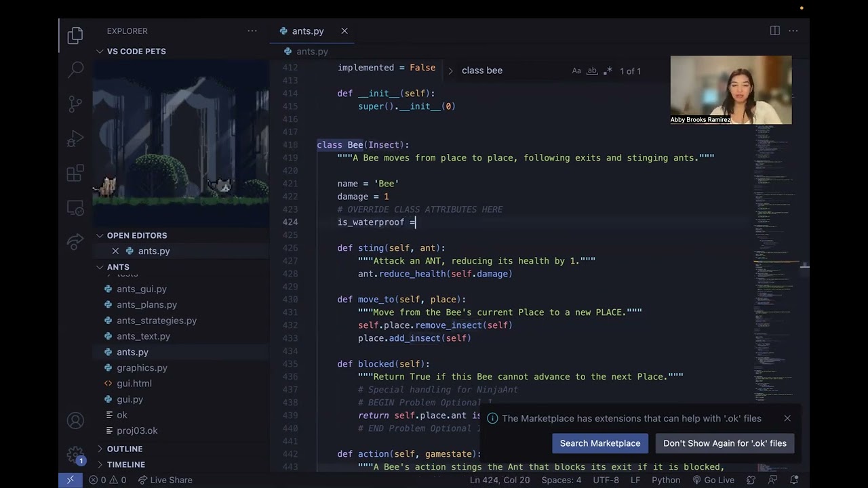
Task: Open gui.html in the file tree
Action: (x=134, y=384)
